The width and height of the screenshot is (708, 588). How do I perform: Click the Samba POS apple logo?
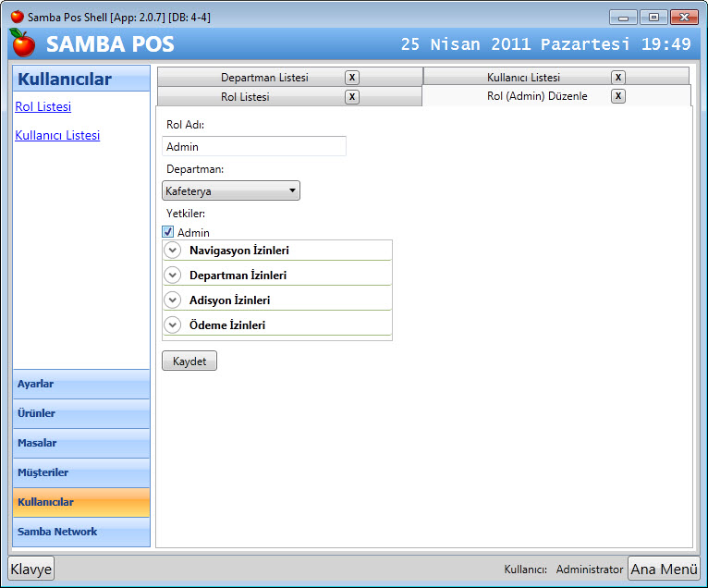pos(22,43)
